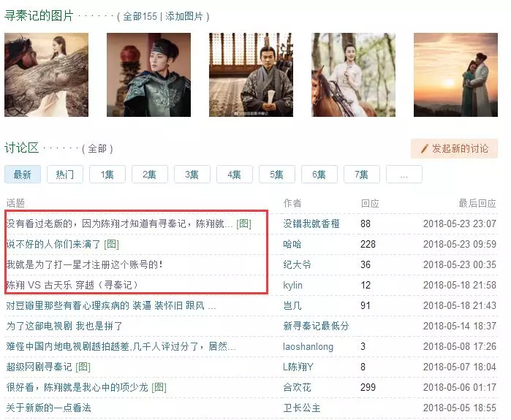Image resolution: width=511 pixels, height=420 pixels.
Task: Open author profile 合欢花
Action: (297, 387)
